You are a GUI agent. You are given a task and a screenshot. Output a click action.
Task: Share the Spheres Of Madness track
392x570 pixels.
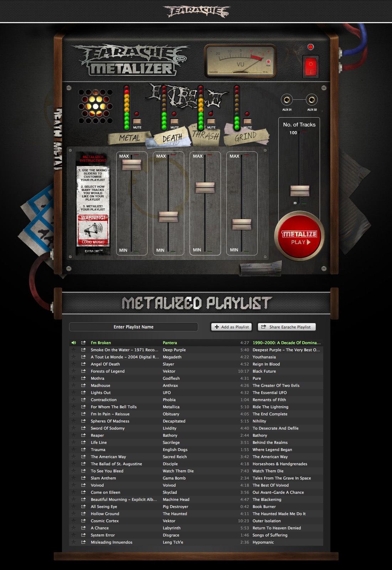pyautogui.click(x=83, y=421)
